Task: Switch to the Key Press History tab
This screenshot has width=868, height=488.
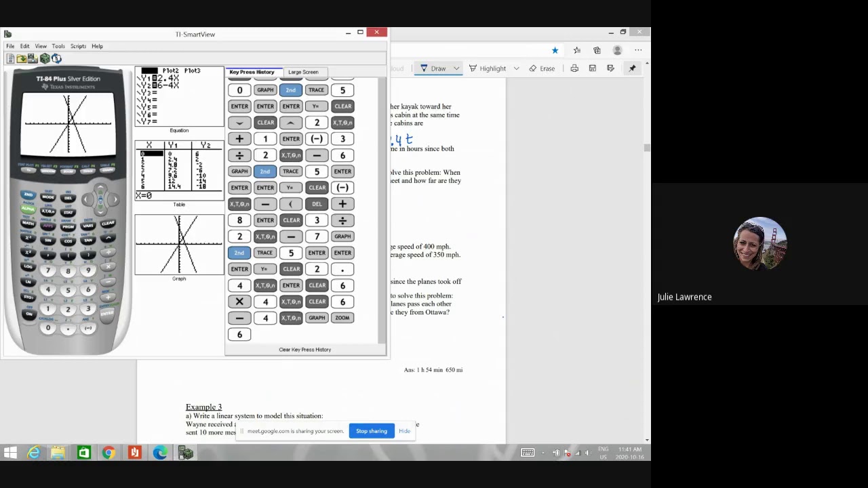Action: pyautogui.click(x=252, y=72)
